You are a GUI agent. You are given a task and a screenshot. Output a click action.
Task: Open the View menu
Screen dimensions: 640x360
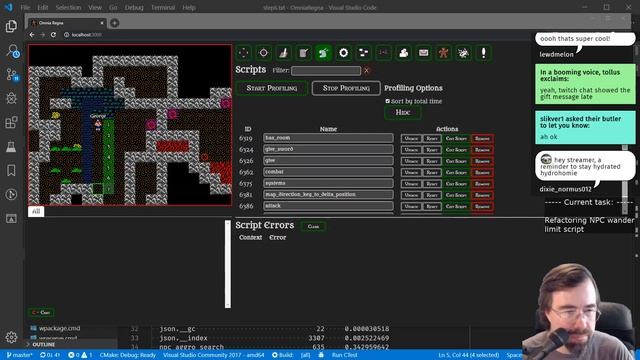click(x=95, y=7)
